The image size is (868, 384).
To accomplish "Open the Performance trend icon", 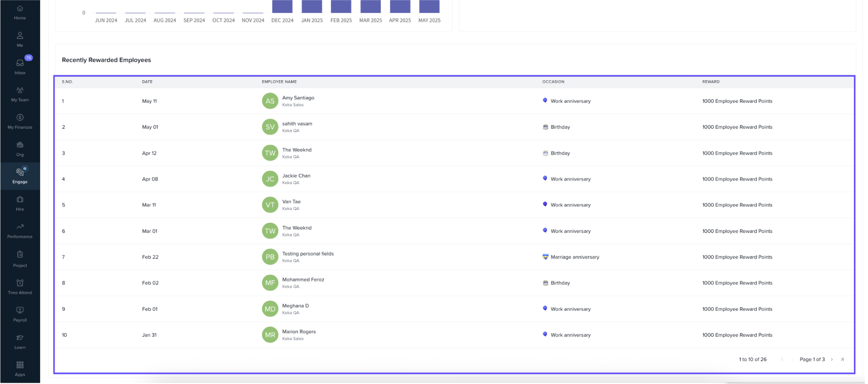I will point(20,227).
